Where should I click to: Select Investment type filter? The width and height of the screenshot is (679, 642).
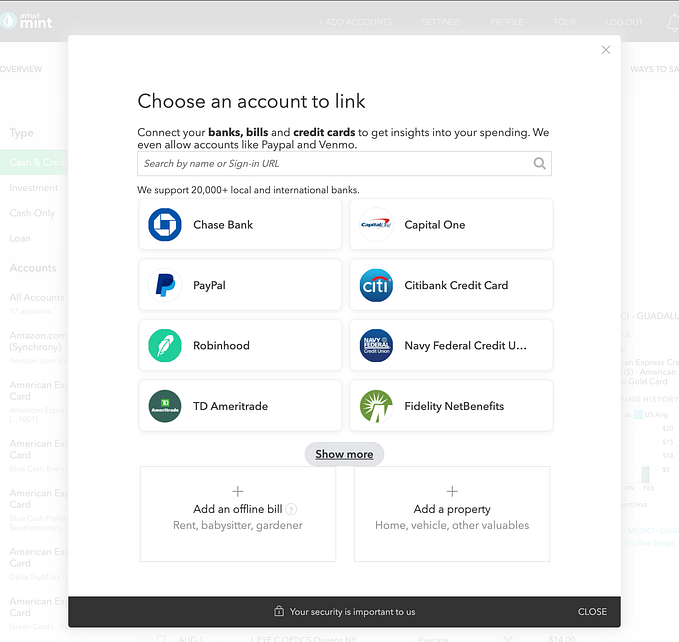click(x=34, y=188)
